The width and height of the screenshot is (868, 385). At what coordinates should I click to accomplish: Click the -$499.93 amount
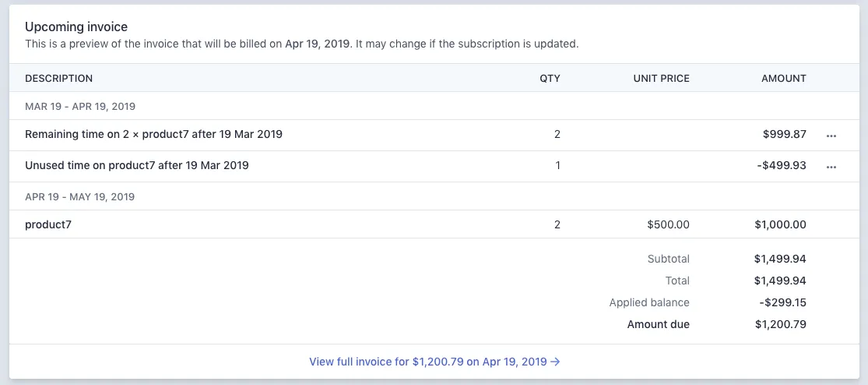click(x=782, y=165)
